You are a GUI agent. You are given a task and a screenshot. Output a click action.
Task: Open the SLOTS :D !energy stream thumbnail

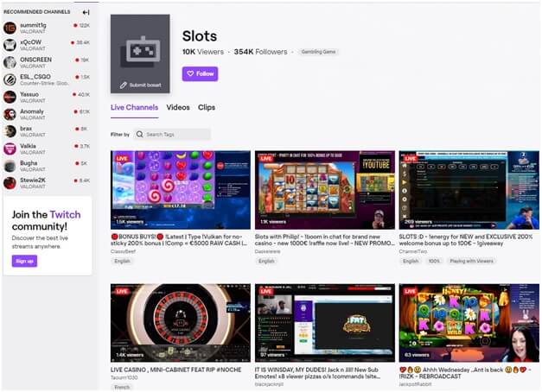click(469, 190)
